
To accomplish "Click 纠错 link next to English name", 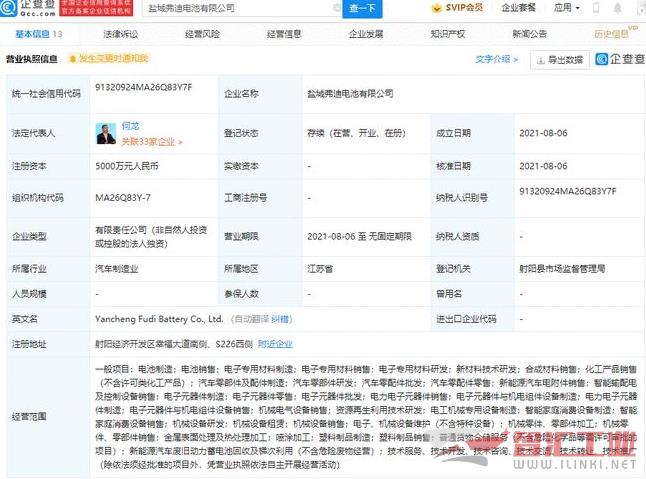I will (x=281, y=319).
